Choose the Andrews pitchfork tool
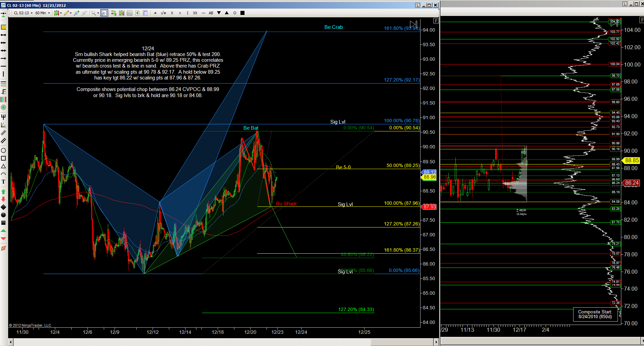644x346 pixels. point(3,117)
